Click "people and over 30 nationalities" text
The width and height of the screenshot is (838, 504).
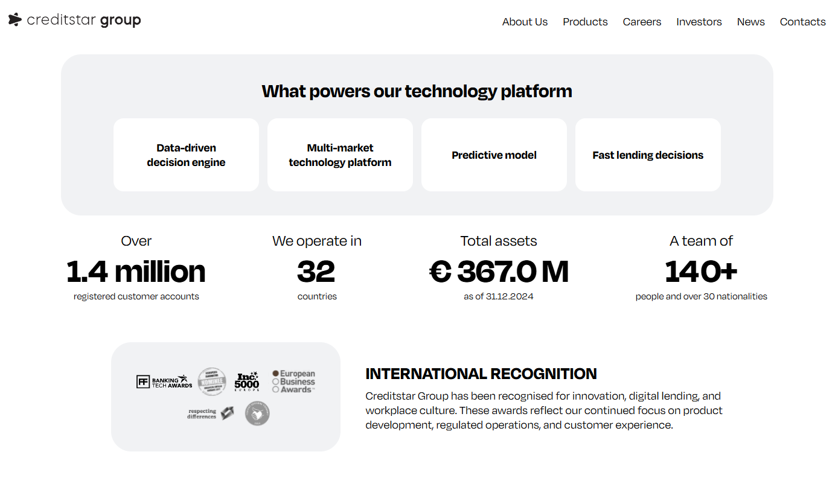(701, 296)
